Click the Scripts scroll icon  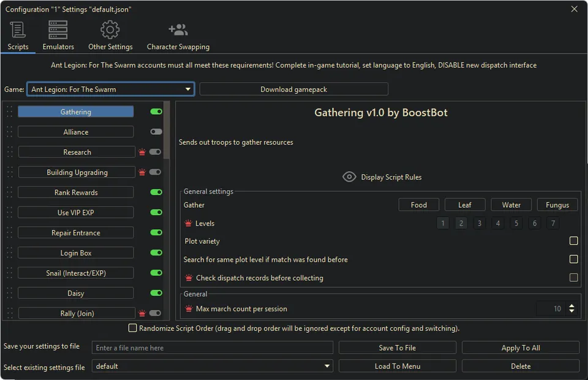tap(18, 29)
